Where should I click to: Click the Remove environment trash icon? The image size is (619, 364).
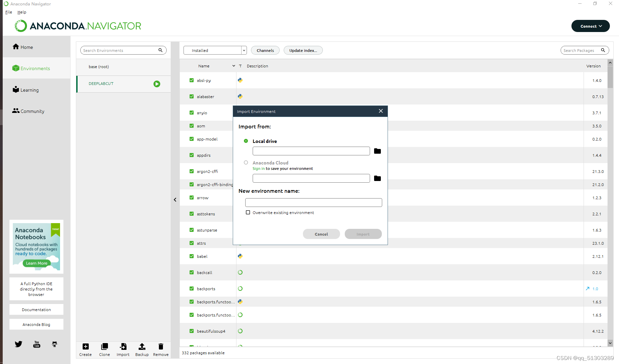coord(161,346)
